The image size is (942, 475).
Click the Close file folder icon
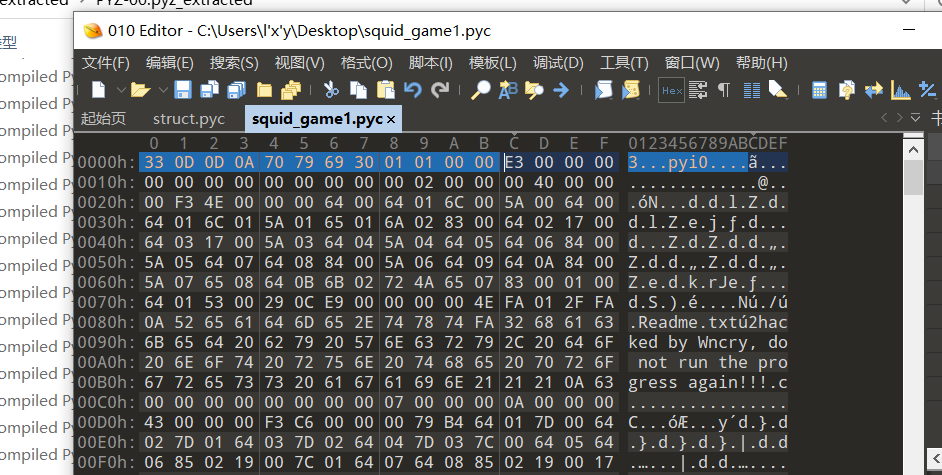[264, 90]
